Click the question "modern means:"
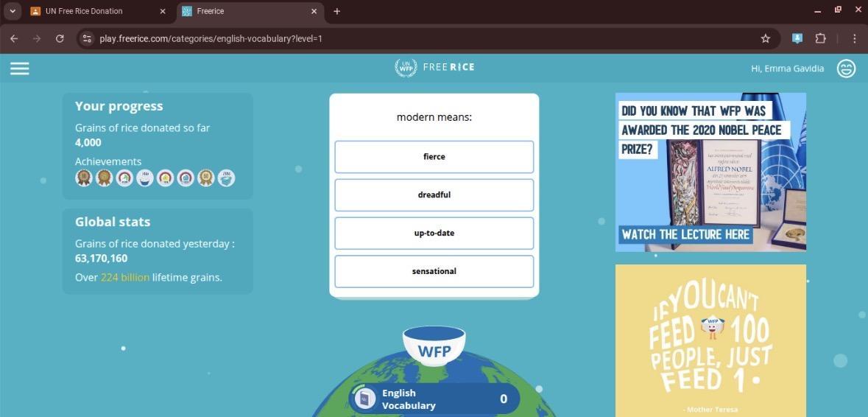868x417 pixels. tap(434, 117)
